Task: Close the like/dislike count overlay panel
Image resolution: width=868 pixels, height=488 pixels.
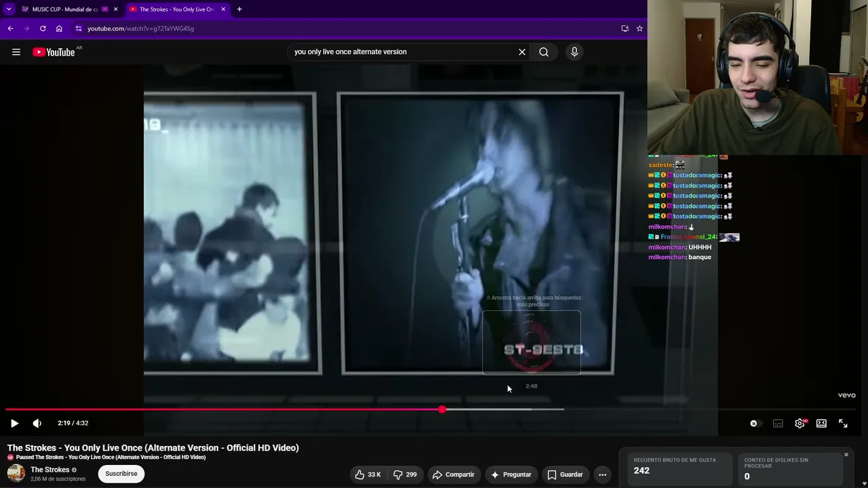Action: click(846, 454)
